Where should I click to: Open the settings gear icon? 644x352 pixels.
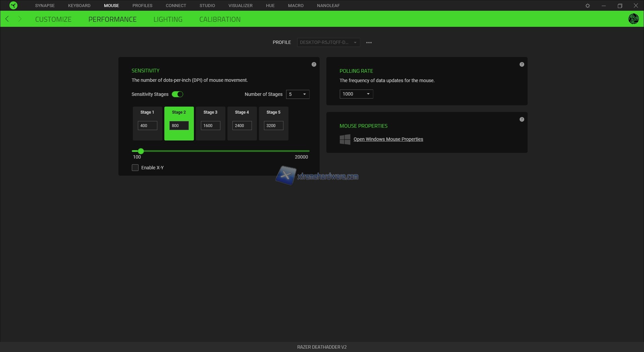[x=588, y=6]
